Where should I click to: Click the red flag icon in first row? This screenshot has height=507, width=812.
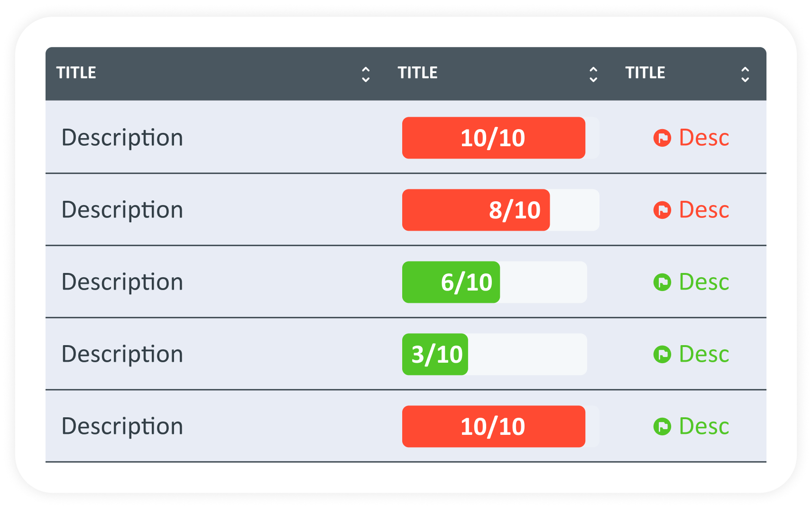pyautogui.click(x=662, y=138)
